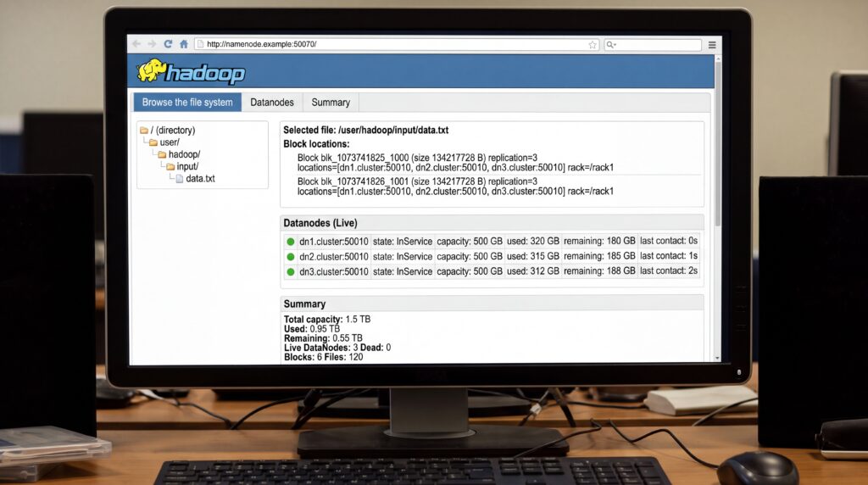Click dn1.cluster:50010 datanode name
Viewport: 868px width, 485px height.
334,242
